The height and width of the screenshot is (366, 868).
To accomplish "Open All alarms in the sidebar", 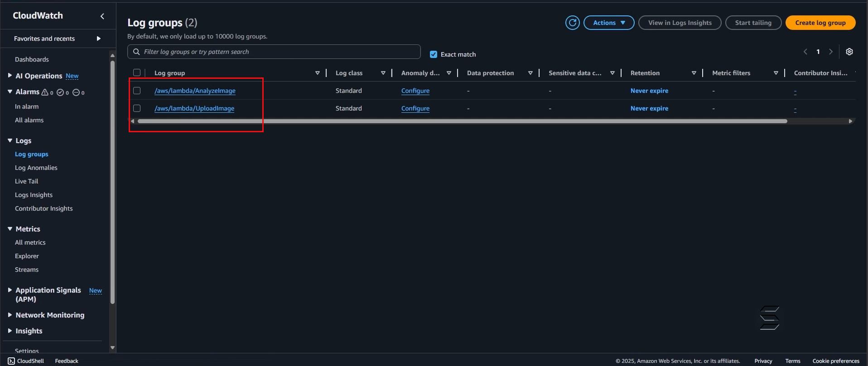I will click(x=29, y=120).
